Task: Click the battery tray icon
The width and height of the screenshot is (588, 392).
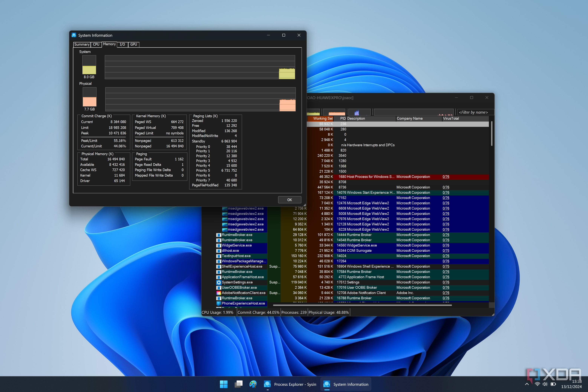Action: (553, 384)
